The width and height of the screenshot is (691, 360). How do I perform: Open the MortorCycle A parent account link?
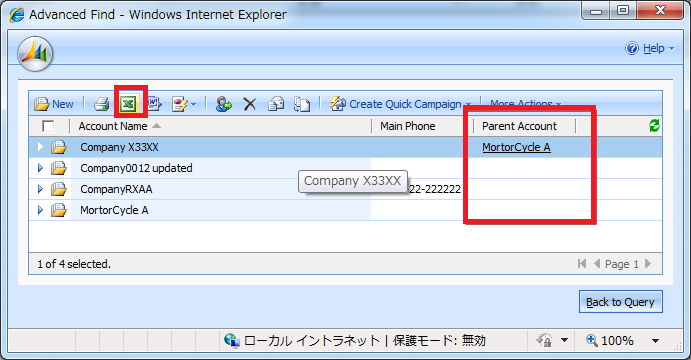click(516, 147)
